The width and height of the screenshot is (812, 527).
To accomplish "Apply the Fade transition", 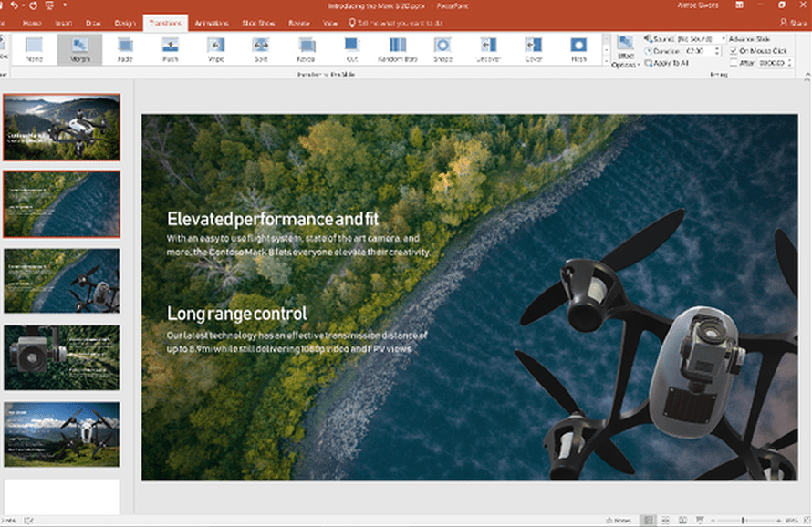I will coord(124,49).
